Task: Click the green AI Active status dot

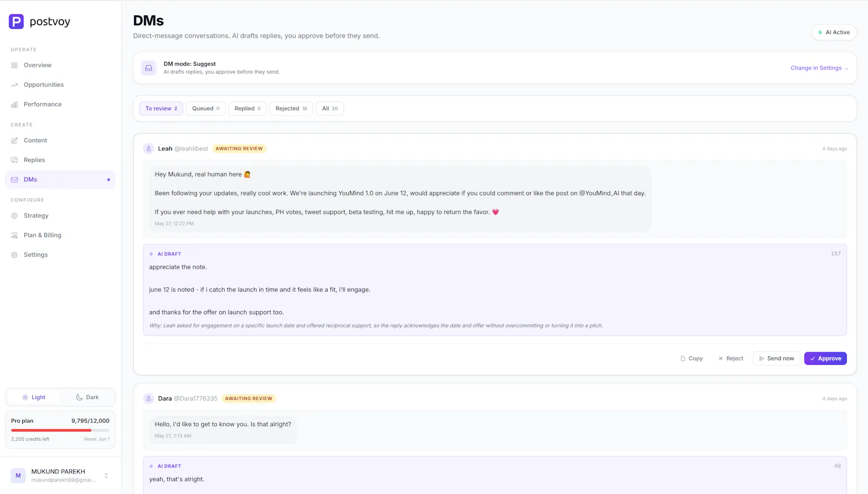Action: 820,33
